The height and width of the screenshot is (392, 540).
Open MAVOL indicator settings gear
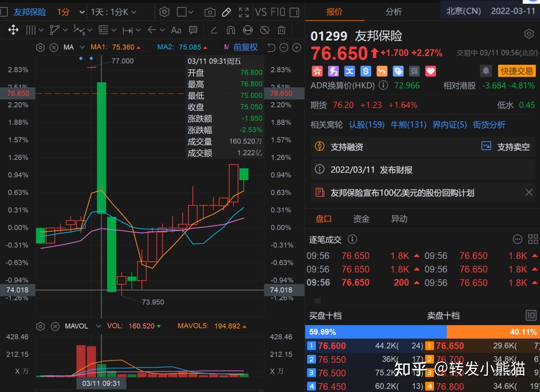tap(40, 326)
